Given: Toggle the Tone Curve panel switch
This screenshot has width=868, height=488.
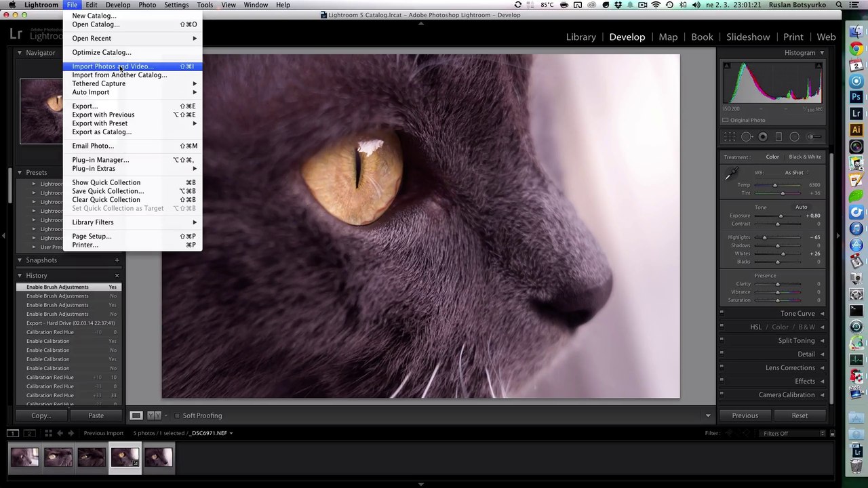Looking at the screenshot, I should [x=722, y=313].
